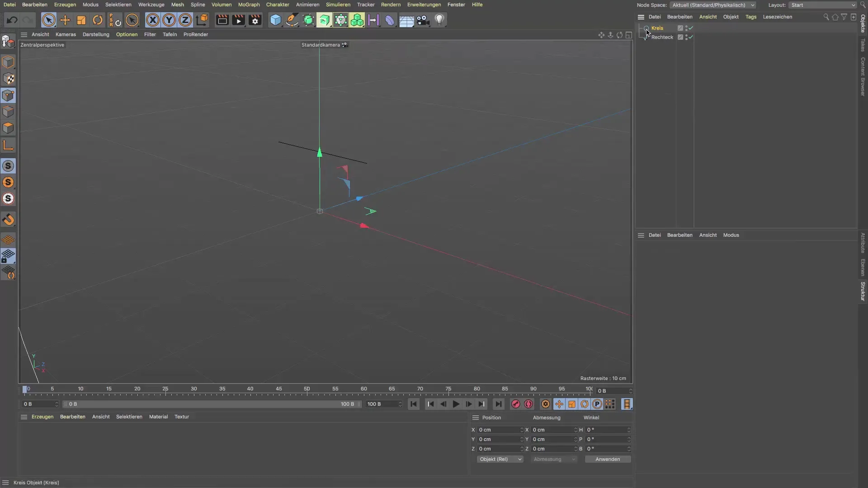Click the search icon in object manager

coord(826,17)
